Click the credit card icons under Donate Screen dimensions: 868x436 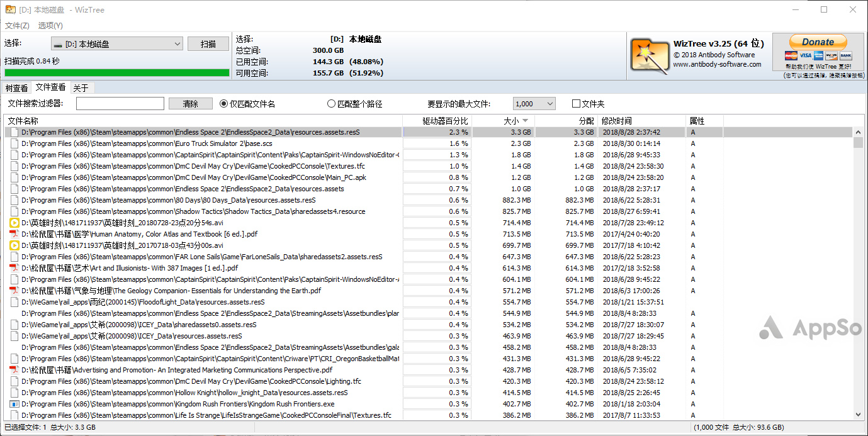coord(818,56)
